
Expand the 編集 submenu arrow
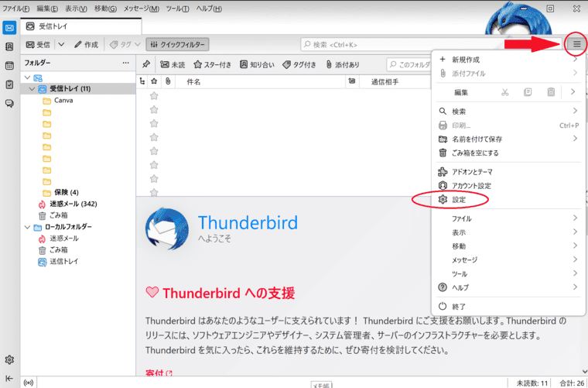click(x=573, y=92)
